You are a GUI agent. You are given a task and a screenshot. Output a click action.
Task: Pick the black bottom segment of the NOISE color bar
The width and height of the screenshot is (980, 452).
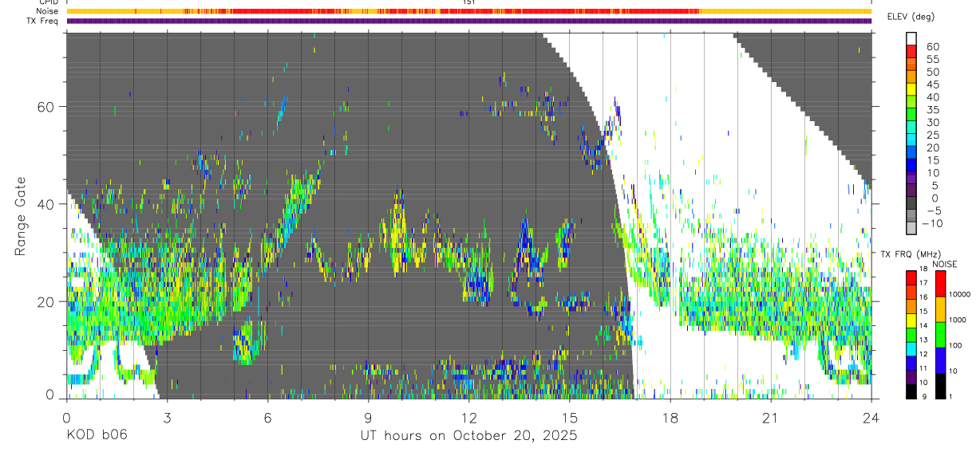tap(940, 386)
